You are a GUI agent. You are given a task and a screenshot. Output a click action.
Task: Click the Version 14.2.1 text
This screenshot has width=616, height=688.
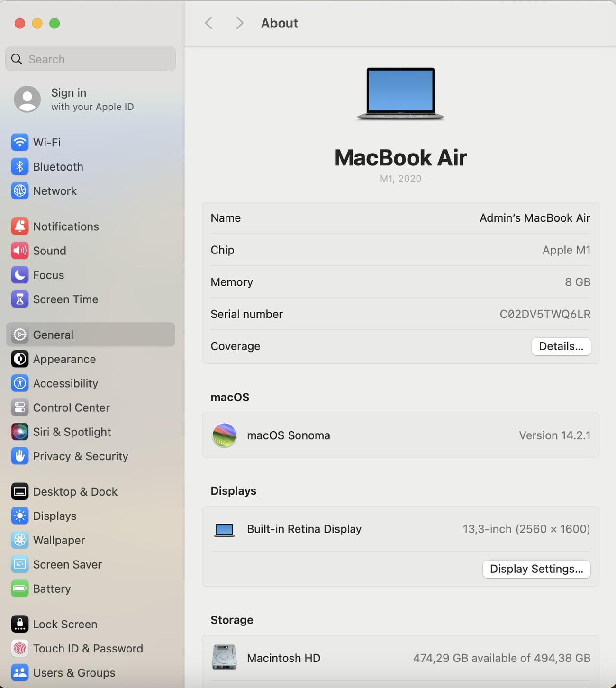[554, 435]
